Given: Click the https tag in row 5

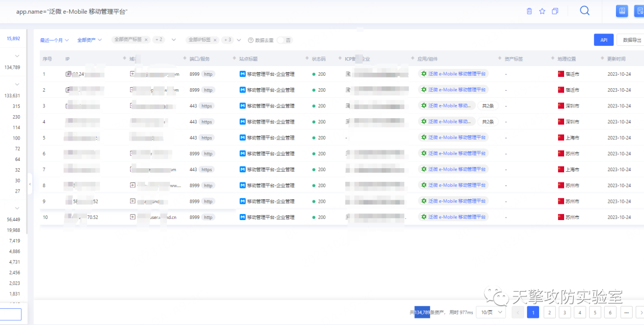Looking at the screenshot, I should [x=206, y=138].
